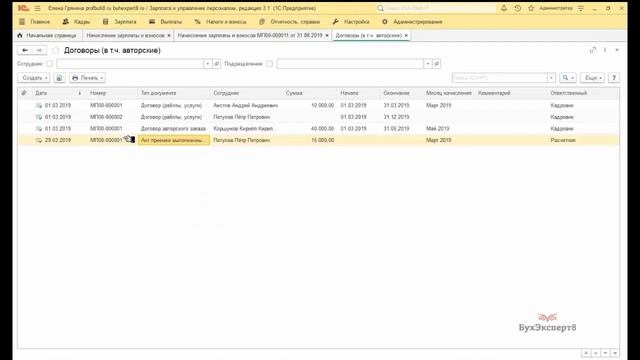Viewport: 640px width, 360px height.
Task: Open the hamburger main menu icon
Action: (37, 8)
